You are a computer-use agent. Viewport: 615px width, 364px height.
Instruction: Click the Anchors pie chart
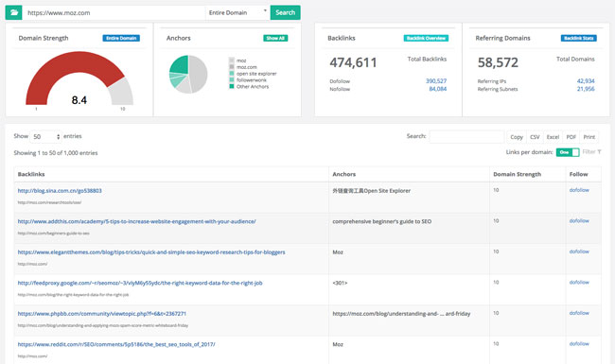point(188,74)
